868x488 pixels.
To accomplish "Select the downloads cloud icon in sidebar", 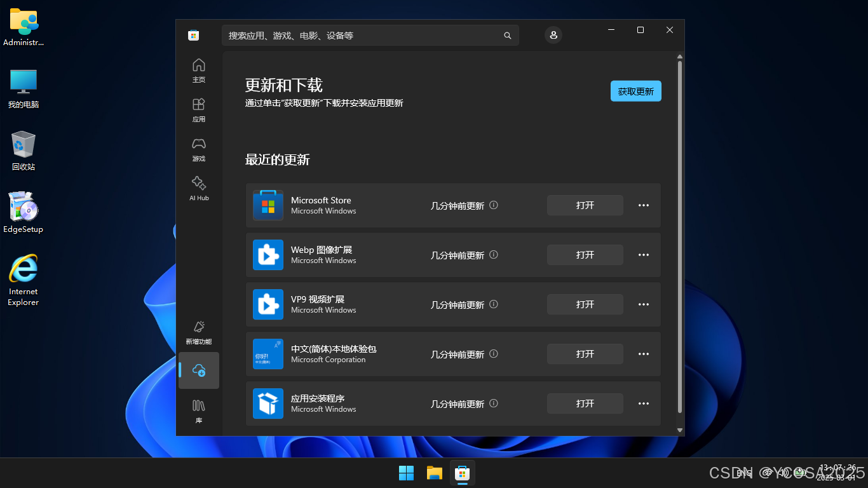I will pos(199,370).
